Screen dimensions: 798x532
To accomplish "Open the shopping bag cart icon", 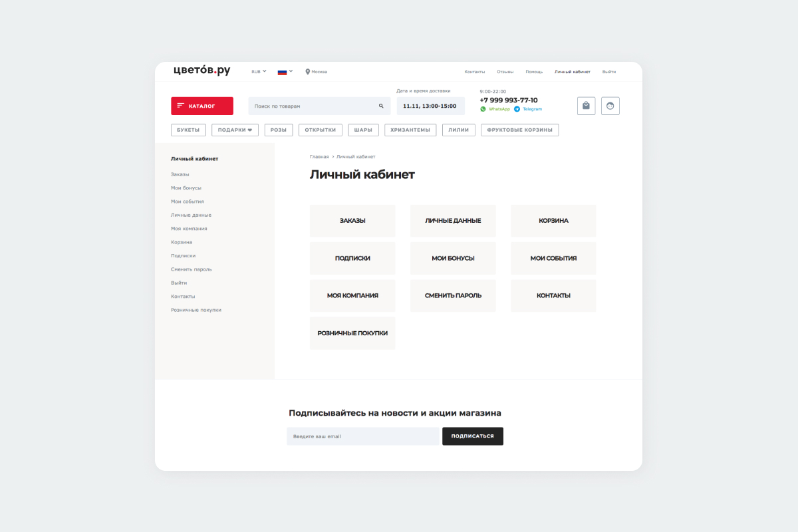I will (x=586, y=106).
